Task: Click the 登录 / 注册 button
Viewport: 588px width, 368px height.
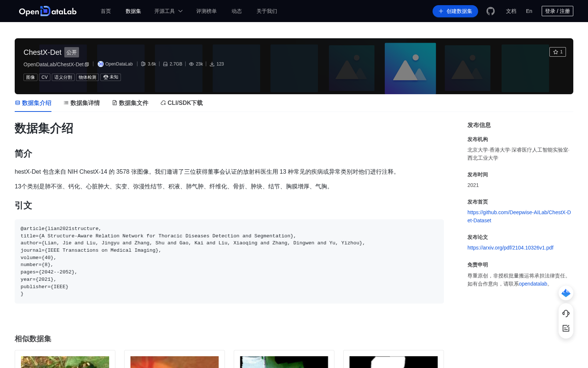Action: [x=557, y=11]
